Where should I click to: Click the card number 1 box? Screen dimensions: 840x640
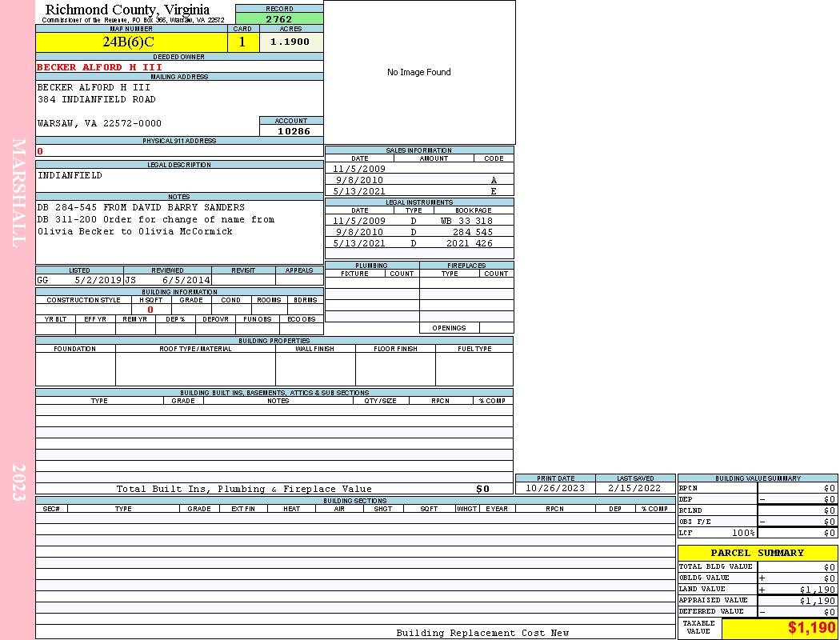click(x=242, y=42)
